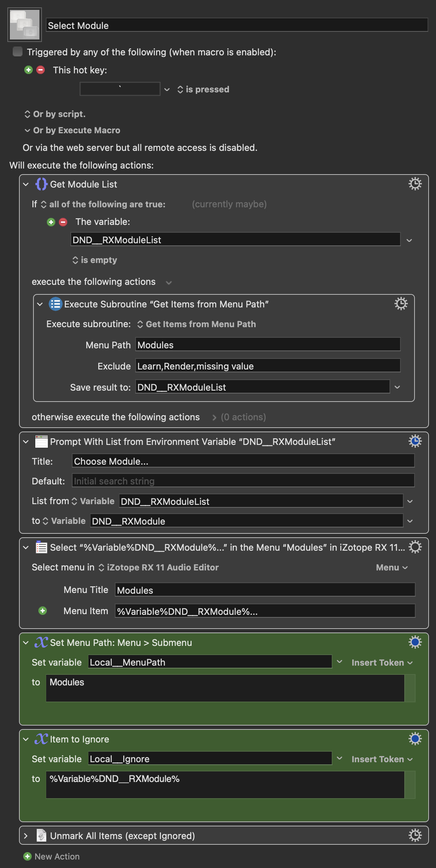Toggle 'is pressed' hot key option
This screenshot has height=868, width=436.
[203, 90]
